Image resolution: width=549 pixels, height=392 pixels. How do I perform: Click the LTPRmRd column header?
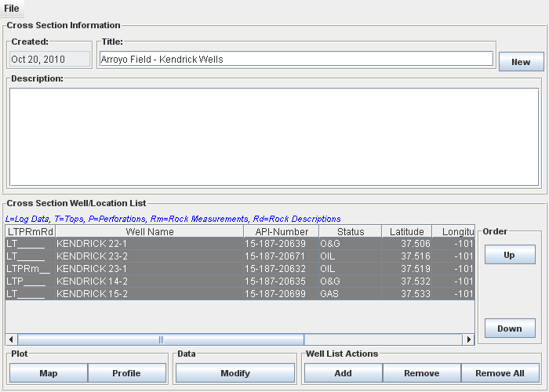coord(31,232)
